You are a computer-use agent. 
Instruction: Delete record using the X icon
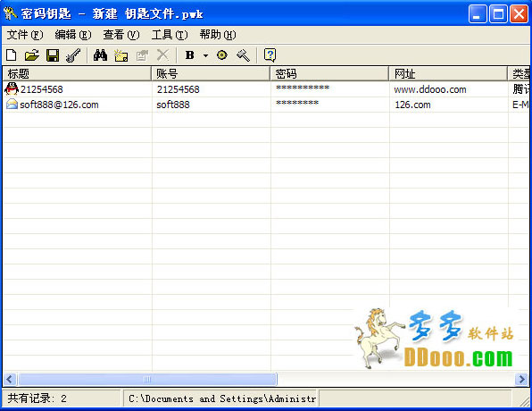coord(162,55)
